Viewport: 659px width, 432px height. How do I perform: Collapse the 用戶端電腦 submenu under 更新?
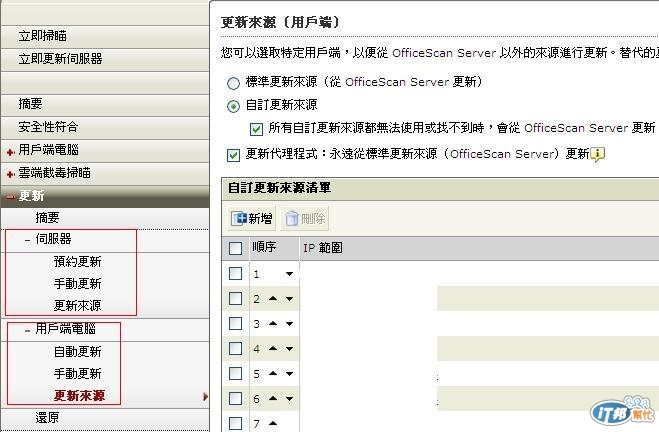pos(27,331)
